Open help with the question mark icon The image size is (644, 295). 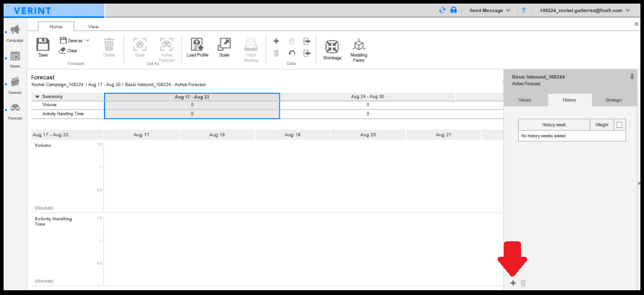[x=523, y=10]
